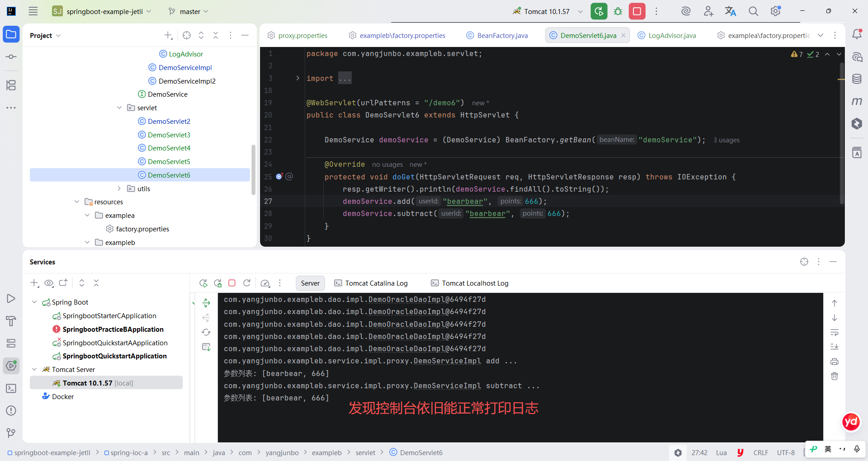The height and width of the screenshot is (461, 868).
Task: Select the Server console tab
Action: pos(310,283)
